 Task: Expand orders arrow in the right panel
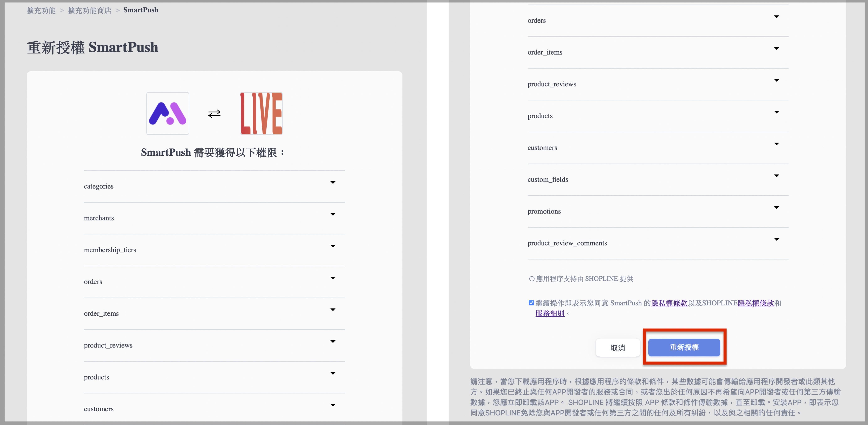click(776, 16)
